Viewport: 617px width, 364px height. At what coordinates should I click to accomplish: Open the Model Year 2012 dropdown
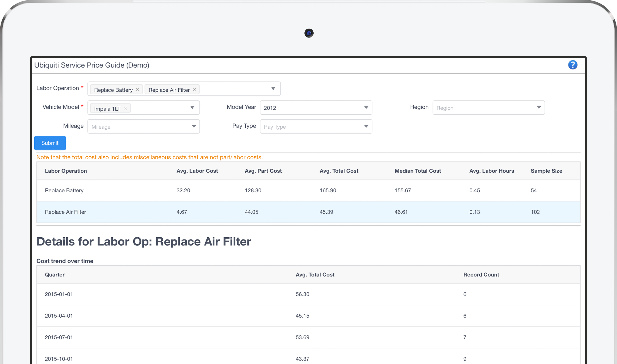tap(316, 108)
